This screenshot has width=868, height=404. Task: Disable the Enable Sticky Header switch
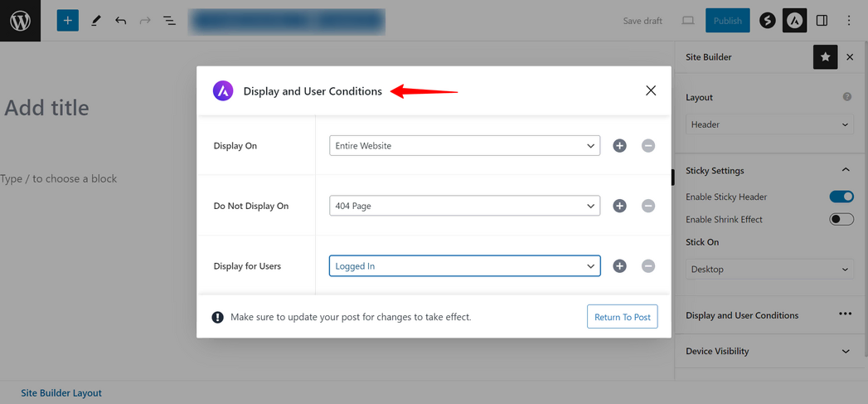click(841, 197)
